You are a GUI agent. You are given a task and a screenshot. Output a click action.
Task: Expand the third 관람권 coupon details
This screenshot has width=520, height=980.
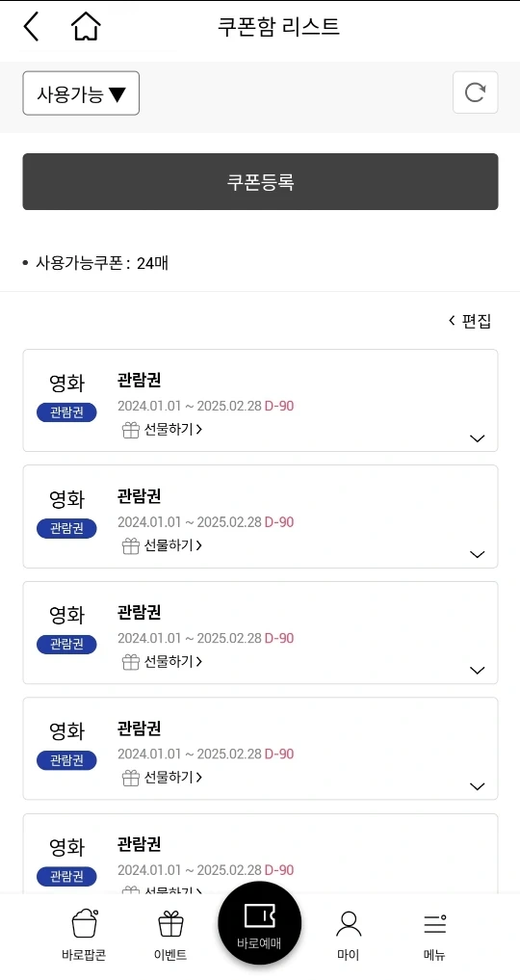click(477, 671)
